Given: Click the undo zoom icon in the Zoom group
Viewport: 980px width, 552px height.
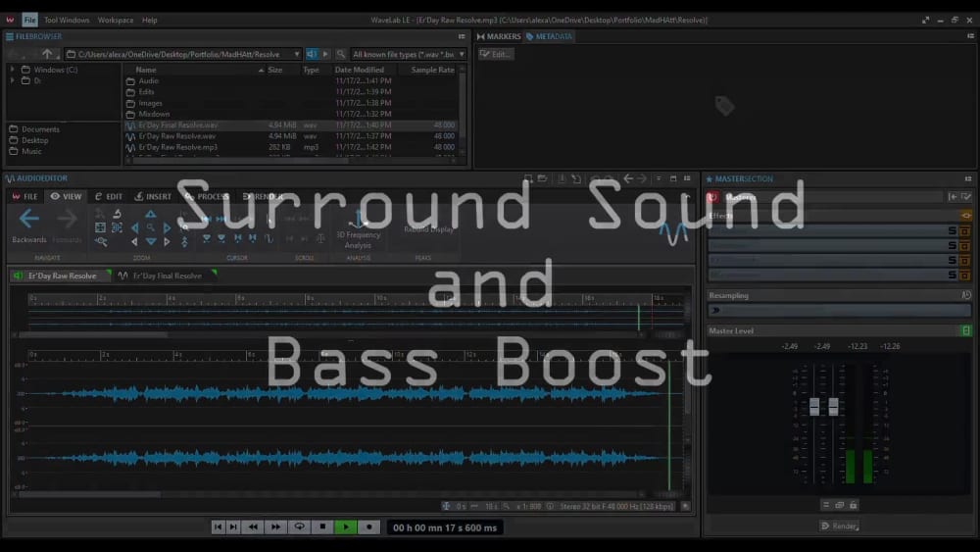Looking at the screenshot, I should pos(117,214).
